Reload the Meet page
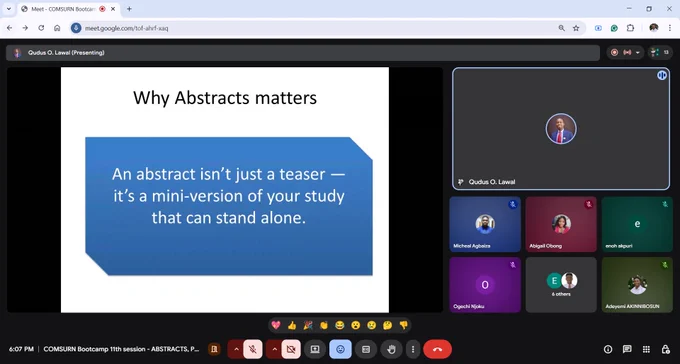 [41, 28]
